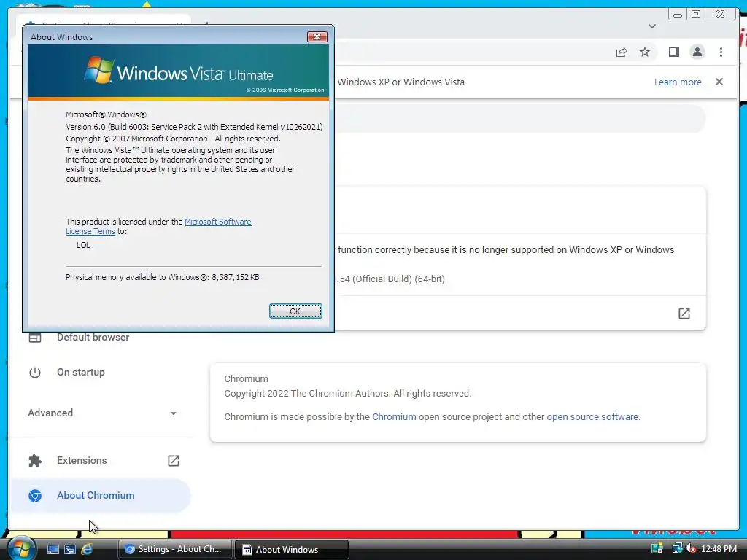Click the 12:48 PM taskbar clock

tap(719, 548)
